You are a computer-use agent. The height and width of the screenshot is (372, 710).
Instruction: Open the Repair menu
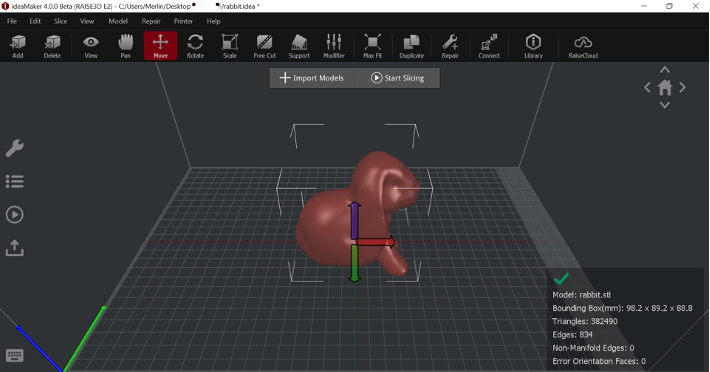(151, 21)
